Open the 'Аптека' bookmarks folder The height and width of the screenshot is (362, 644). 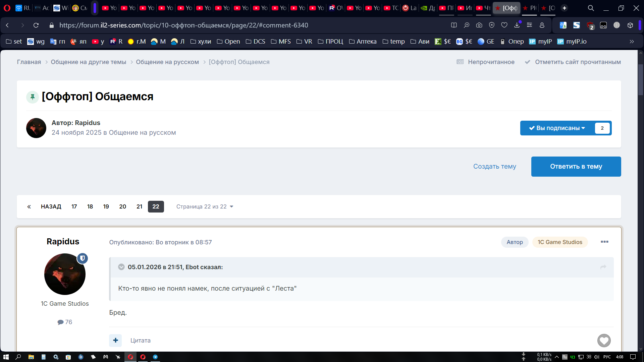[363, 42]
